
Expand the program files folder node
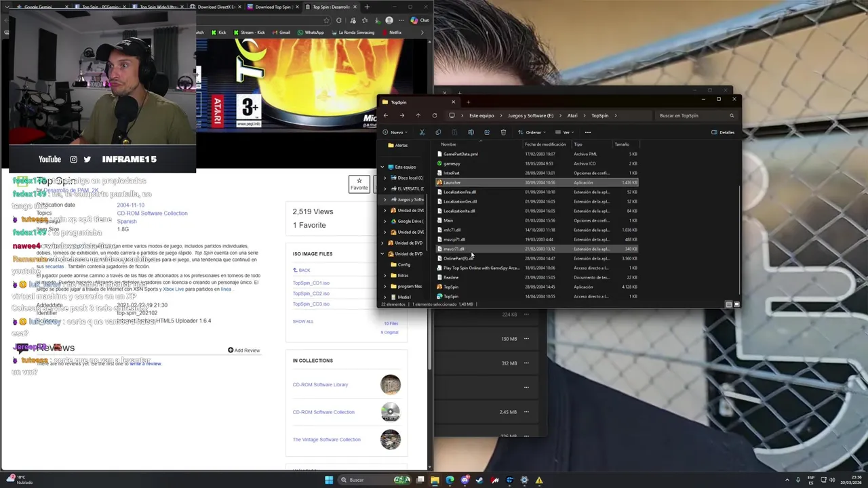385,286
